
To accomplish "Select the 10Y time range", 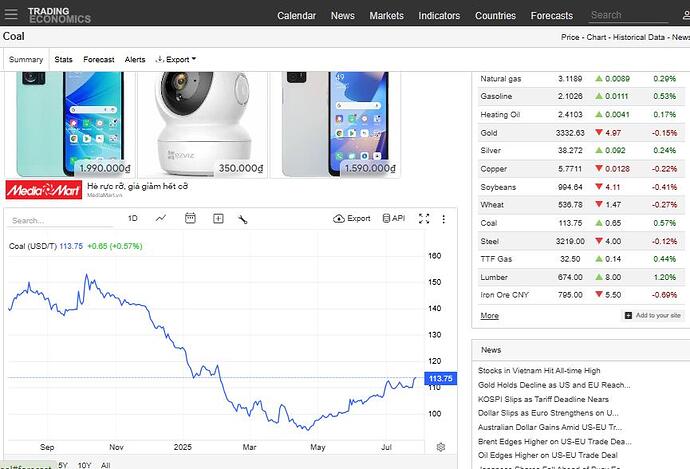I will [84, 465].
